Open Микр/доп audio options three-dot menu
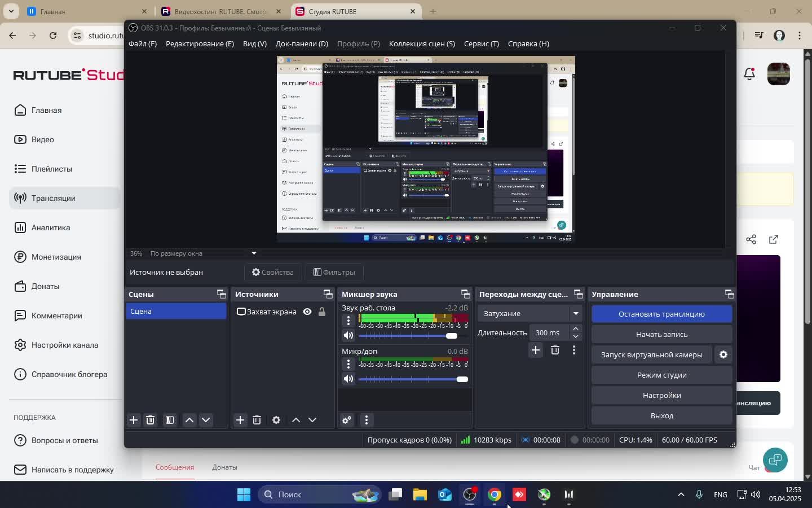The height and width of the screenshot is (508, 812). click(348, 364)
